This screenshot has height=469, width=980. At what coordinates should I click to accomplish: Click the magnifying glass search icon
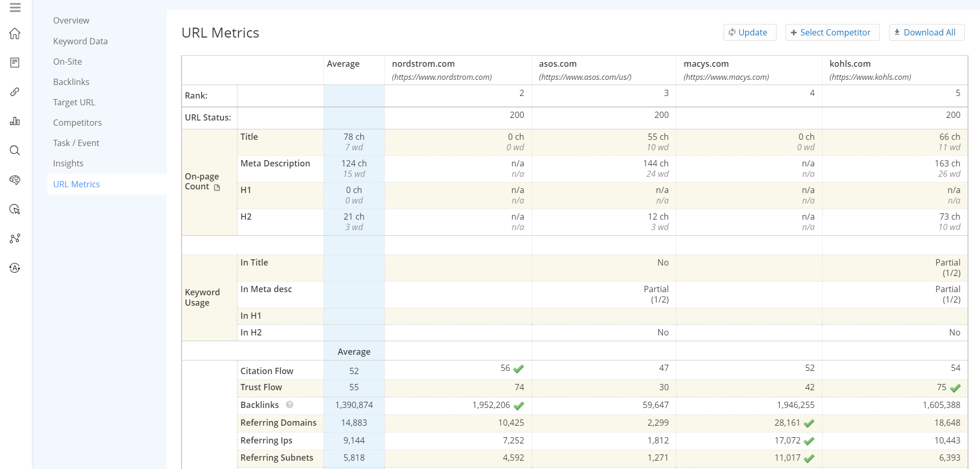click(x=15, y=151)
